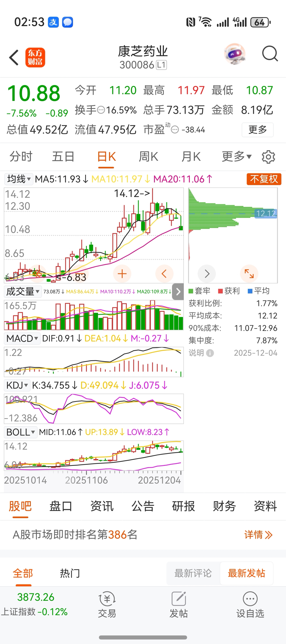This screenshot has height=644, width=286.
Task: Tap the info icon beside 市盈
Action: (175, 130)
